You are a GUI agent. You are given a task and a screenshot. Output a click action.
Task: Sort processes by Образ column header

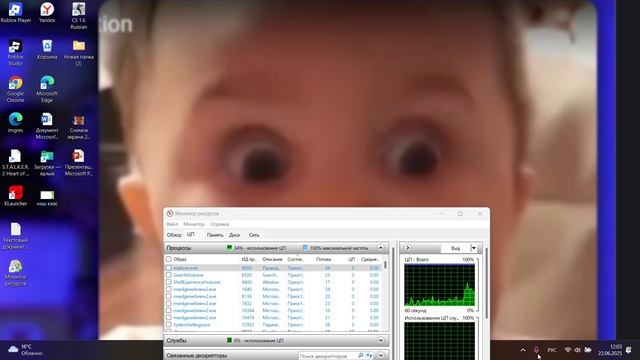[x=180, y=259]
